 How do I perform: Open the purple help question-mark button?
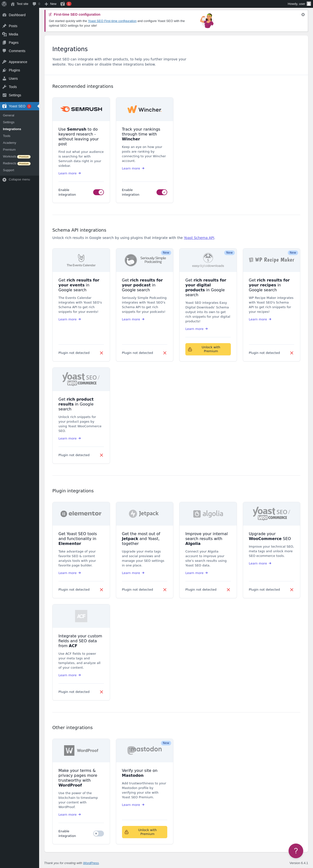[295, 850]
